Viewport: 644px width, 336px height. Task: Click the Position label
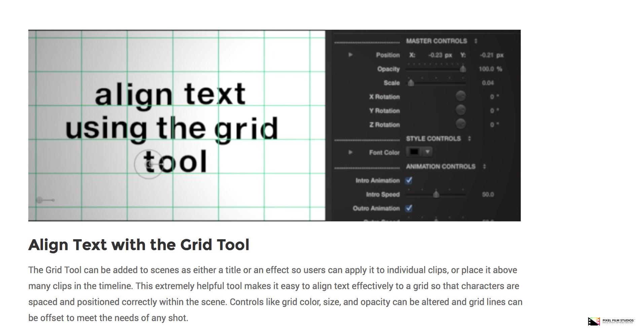coord(388,55)
